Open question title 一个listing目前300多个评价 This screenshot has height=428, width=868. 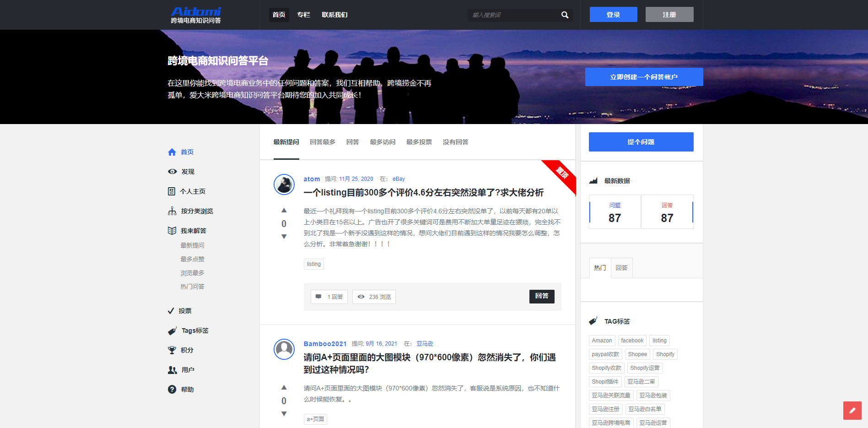[x=424, y=193]
